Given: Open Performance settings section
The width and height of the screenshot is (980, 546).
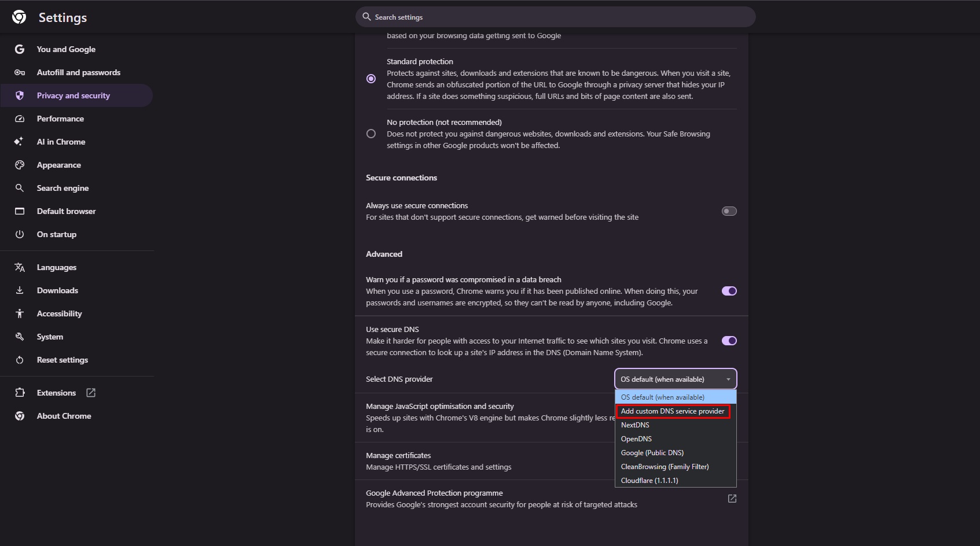Looking at the screenshot, I should pyautogui.click(x=77, y=119).
